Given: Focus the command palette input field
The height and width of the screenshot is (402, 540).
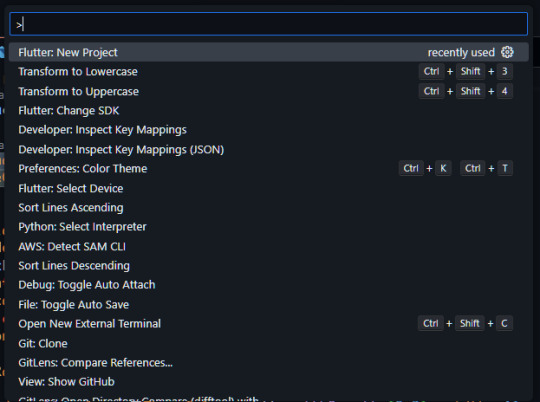Looking at the screenshot, I should (269, 24).
